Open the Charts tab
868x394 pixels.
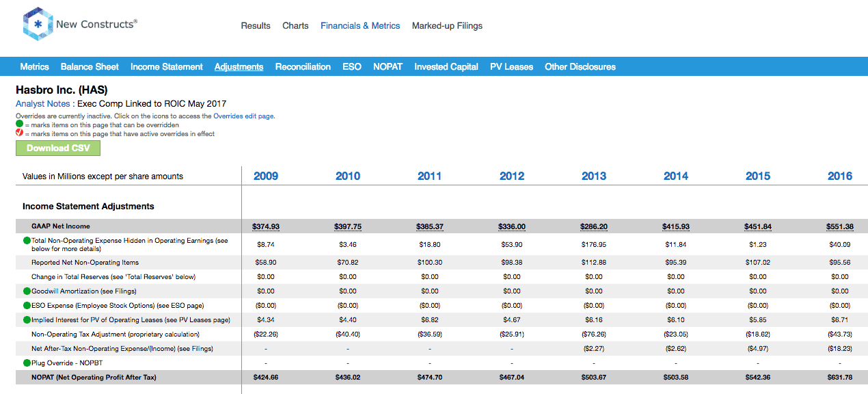coord(295,26)
